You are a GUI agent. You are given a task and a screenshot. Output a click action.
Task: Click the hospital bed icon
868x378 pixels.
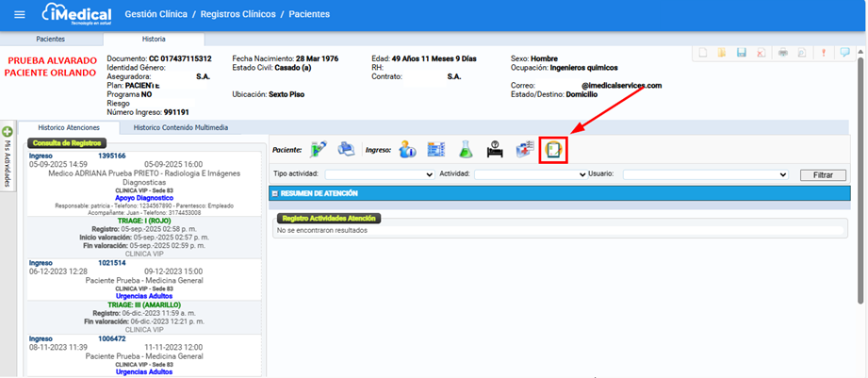494,149
